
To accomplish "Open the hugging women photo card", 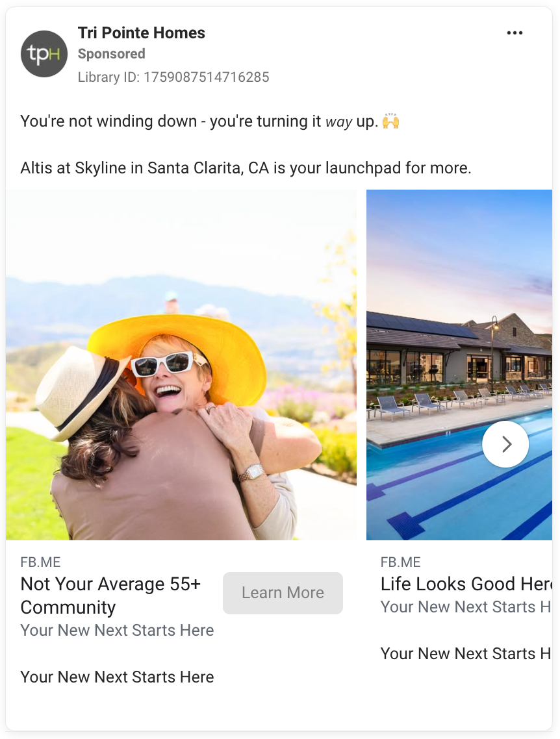I will [x=181, y=365].
